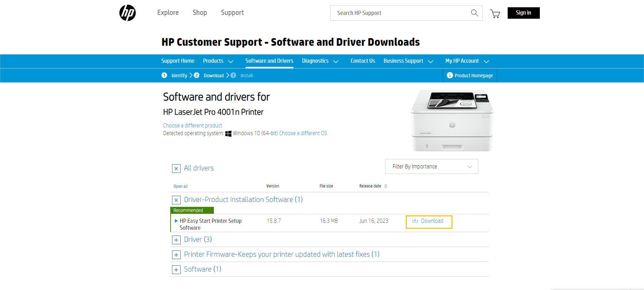This screenshot has width=644, height=290.
Task: Click the download arrow icon
Action: pos(415,220)
